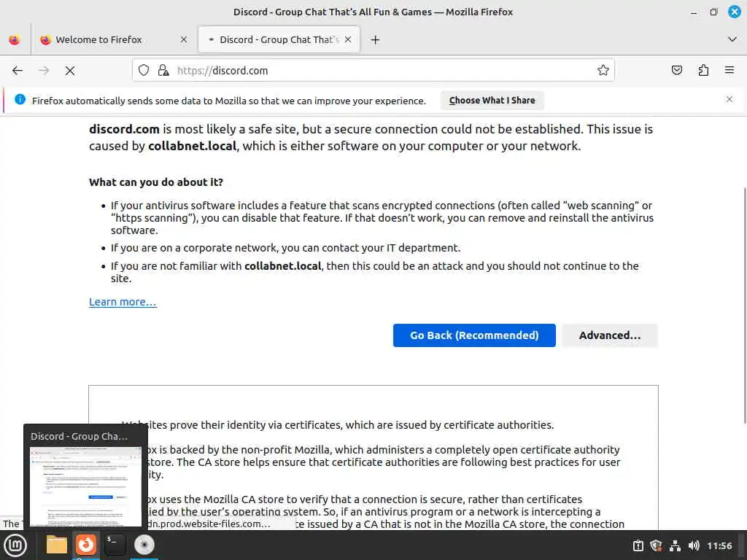This screenshot has height=560, width=747.
Task: Click the 'What can you do about it?' heading
Action: pyautogui.click(x=156, y=182)
